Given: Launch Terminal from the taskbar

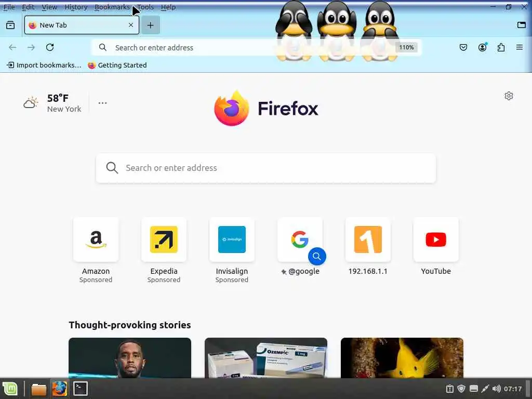Looking at the screenshot, I should point(81,389).
